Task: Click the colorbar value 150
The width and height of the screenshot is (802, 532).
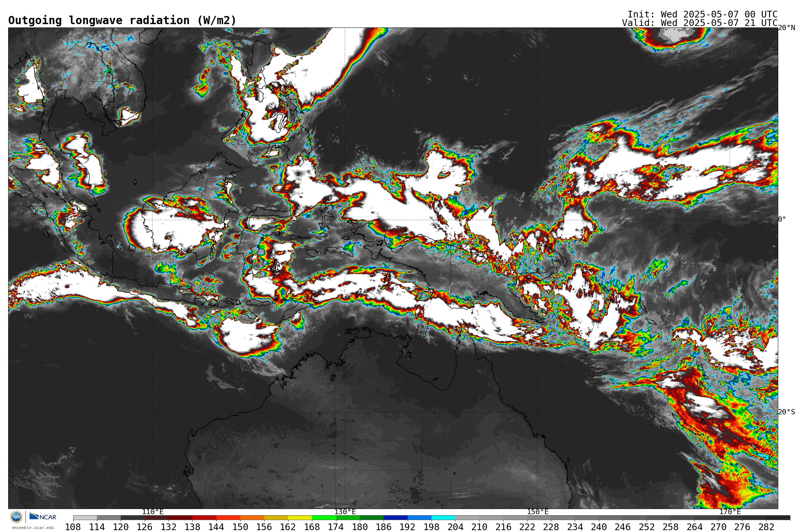Action: click(x=240, y=527)
